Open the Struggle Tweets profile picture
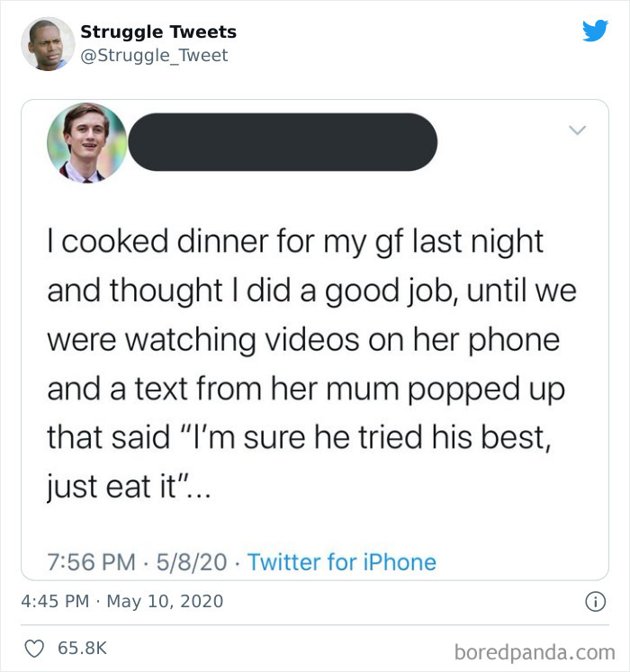 pyautogui.click(x=48, y=43)
